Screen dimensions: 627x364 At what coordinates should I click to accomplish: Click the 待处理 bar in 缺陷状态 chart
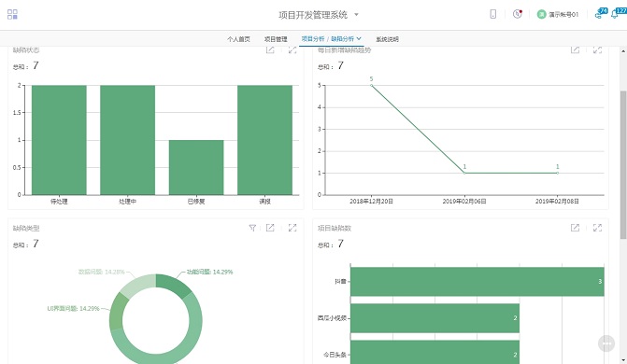coord(59,140)
